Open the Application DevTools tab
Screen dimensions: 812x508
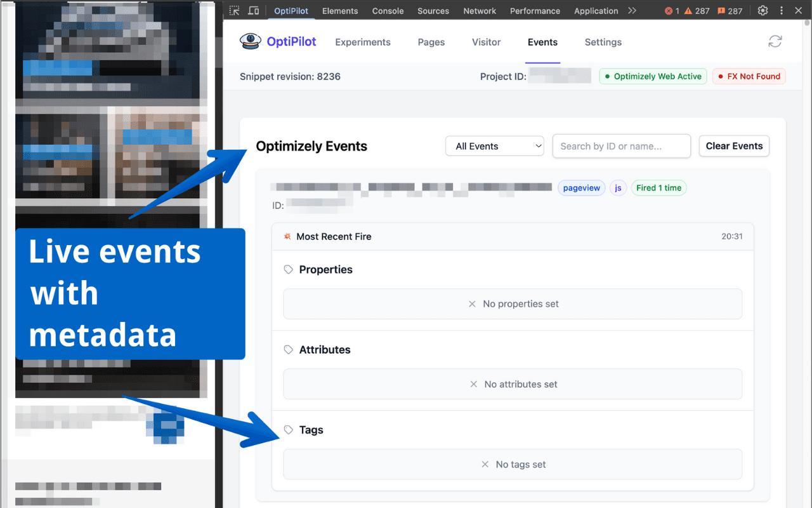tap(596, 11)
